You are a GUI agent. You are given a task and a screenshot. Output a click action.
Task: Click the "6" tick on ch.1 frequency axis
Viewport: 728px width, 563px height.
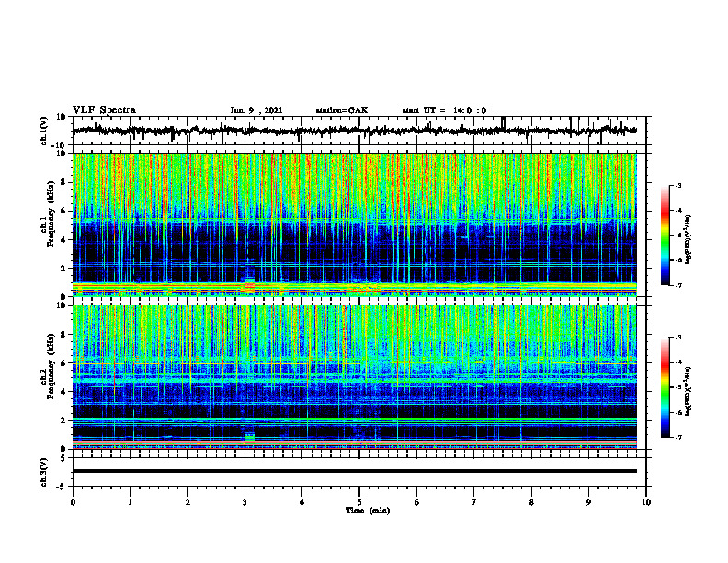pos(64,211)
